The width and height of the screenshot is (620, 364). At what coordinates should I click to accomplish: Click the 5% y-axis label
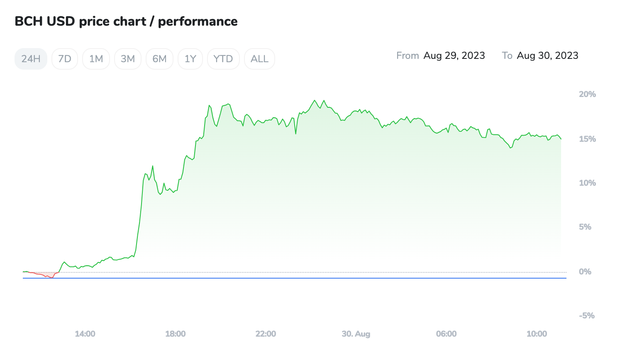coord(585,227)
